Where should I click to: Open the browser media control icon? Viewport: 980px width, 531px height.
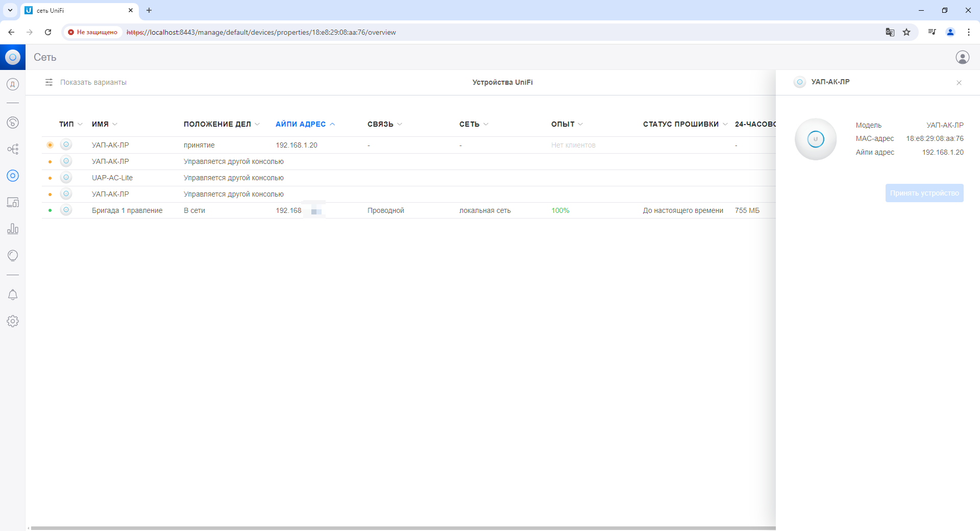point(932,32)
